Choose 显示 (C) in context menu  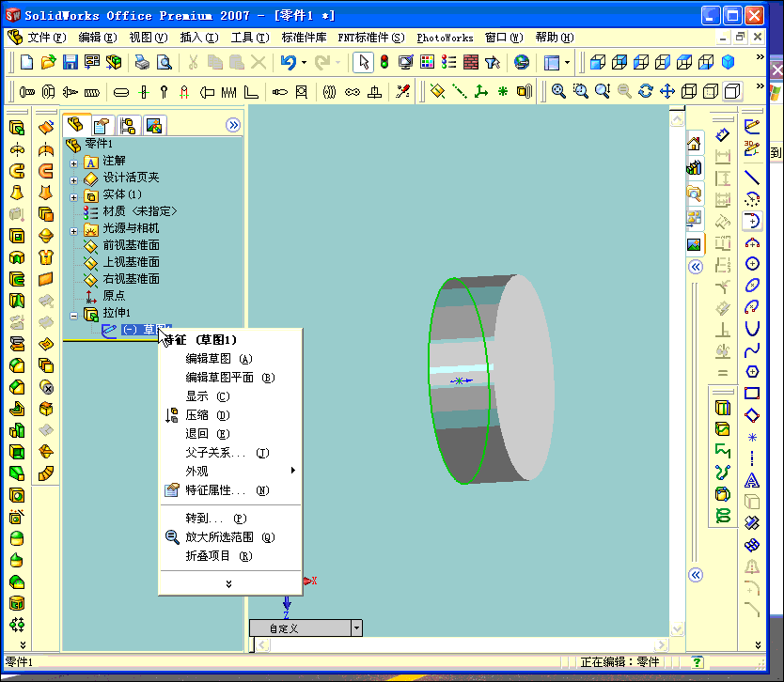pos(230,396)
